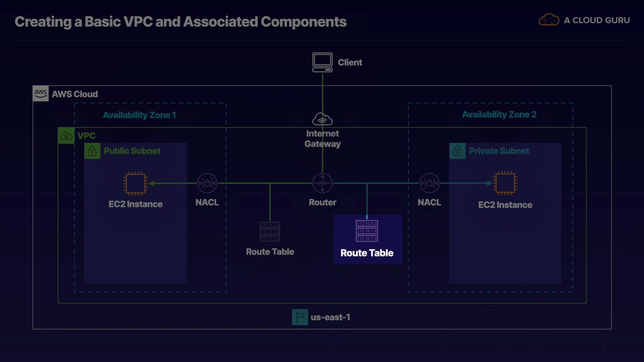Click the A Cloud Guru logo
This screenshot has width=644, height=362.
pyautogui.click(x=584, y=20)
